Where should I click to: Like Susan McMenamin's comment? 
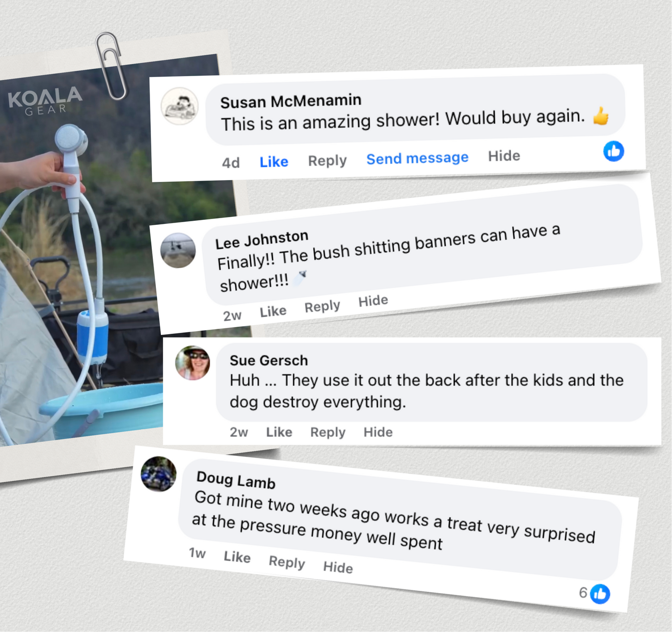pyautogui.click(x=274, y=162)
